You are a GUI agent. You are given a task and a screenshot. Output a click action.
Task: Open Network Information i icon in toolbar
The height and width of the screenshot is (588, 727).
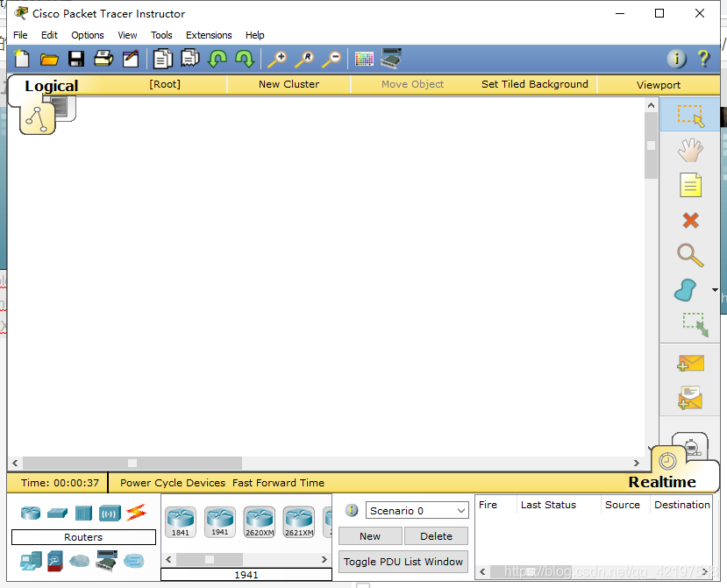tap(676, 59)
